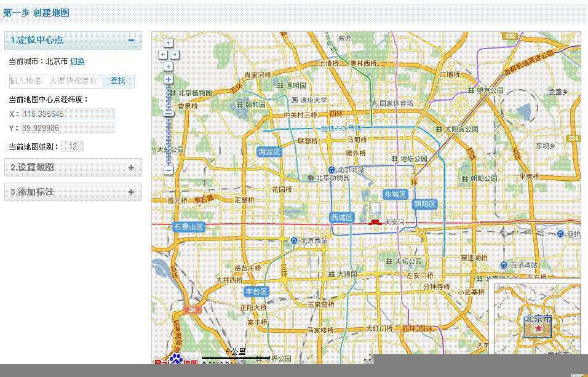The height and width of the screenshot is (377, 588).
Task: Select the X longitude coordinate field
Action: tap(68, 114)
